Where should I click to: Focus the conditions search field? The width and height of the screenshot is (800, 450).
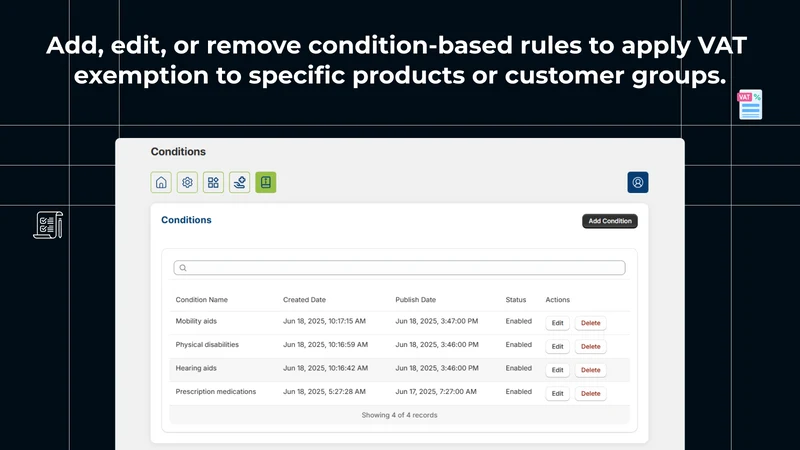coord(399,268)
